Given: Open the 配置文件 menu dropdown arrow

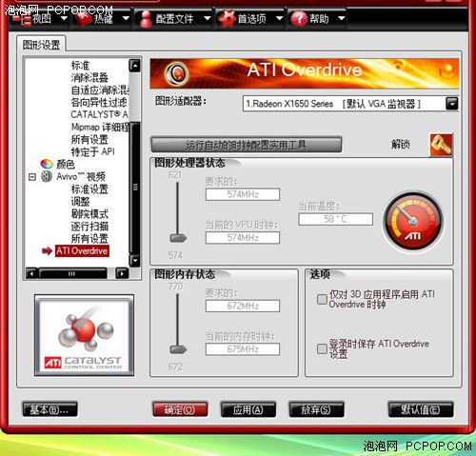Looking at the screenshot, I should tap(208, 18).
